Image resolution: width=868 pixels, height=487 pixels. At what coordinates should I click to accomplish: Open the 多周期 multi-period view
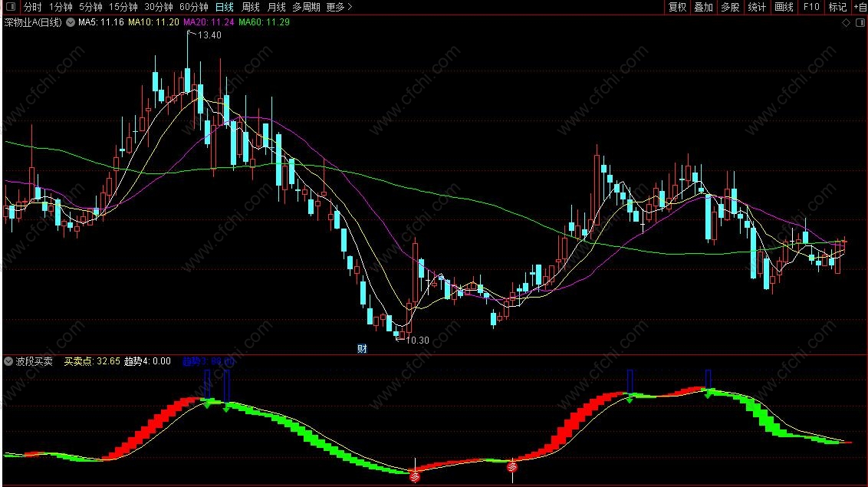coord(306,7)
